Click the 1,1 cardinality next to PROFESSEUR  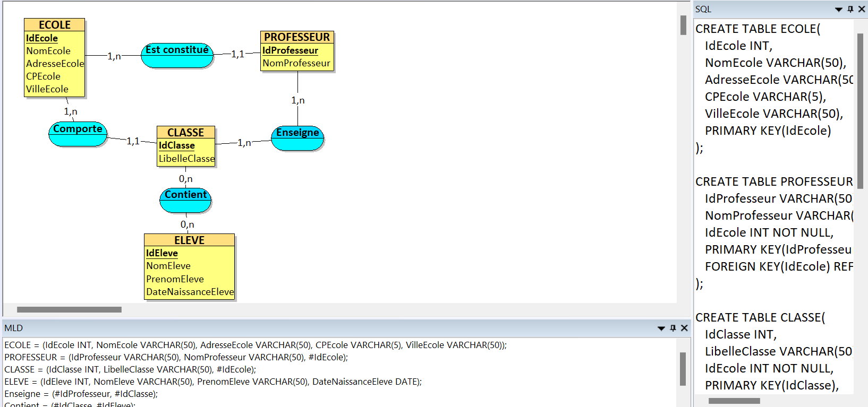pyautogui.click(x=237, y=54)
